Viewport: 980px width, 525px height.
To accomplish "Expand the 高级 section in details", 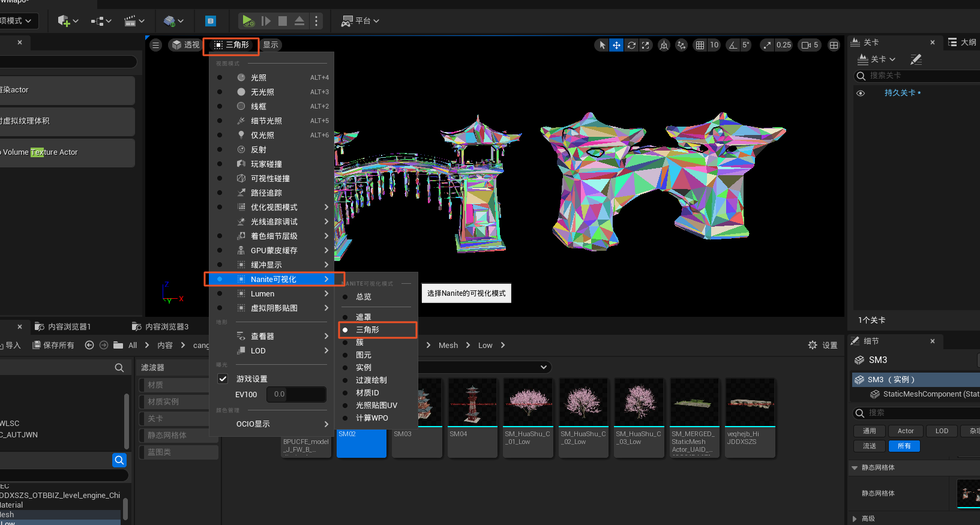I will 855,518.
